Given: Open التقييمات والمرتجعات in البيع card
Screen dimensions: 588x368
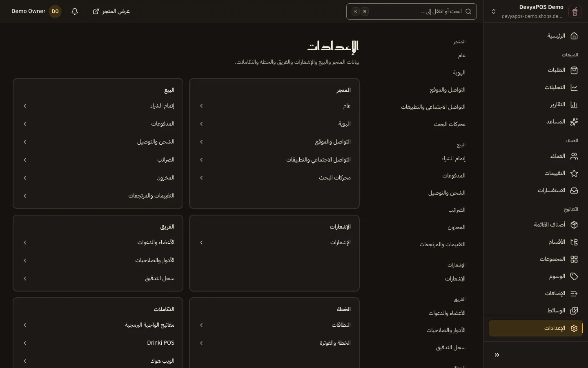Looking at the screenshot, I should tap(98, 196).
